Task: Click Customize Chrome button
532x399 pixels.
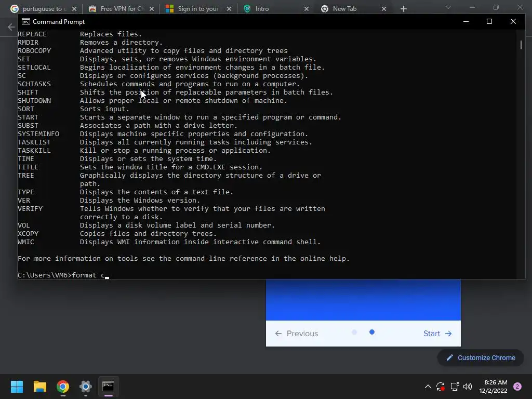Action: coord(481,357)
